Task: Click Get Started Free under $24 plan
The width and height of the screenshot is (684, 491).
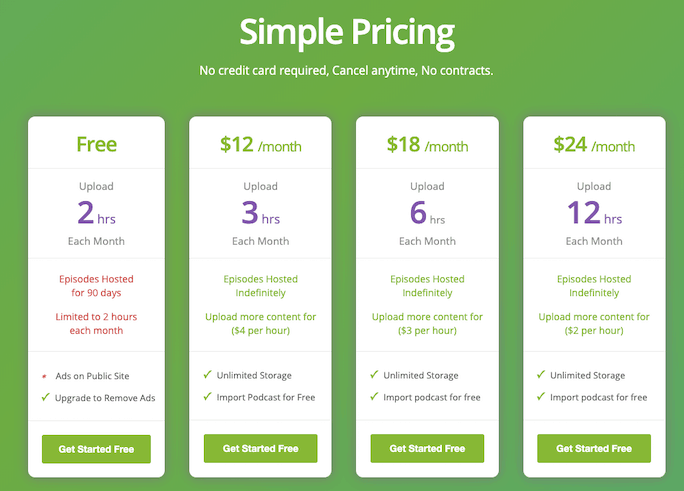Action: click(594, 448)
